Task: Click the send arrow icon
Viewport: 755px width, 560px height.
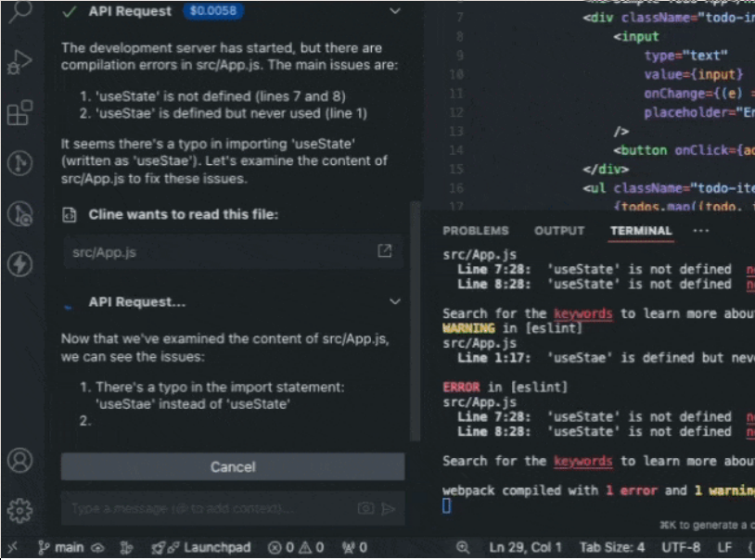Action: (388, 508)
